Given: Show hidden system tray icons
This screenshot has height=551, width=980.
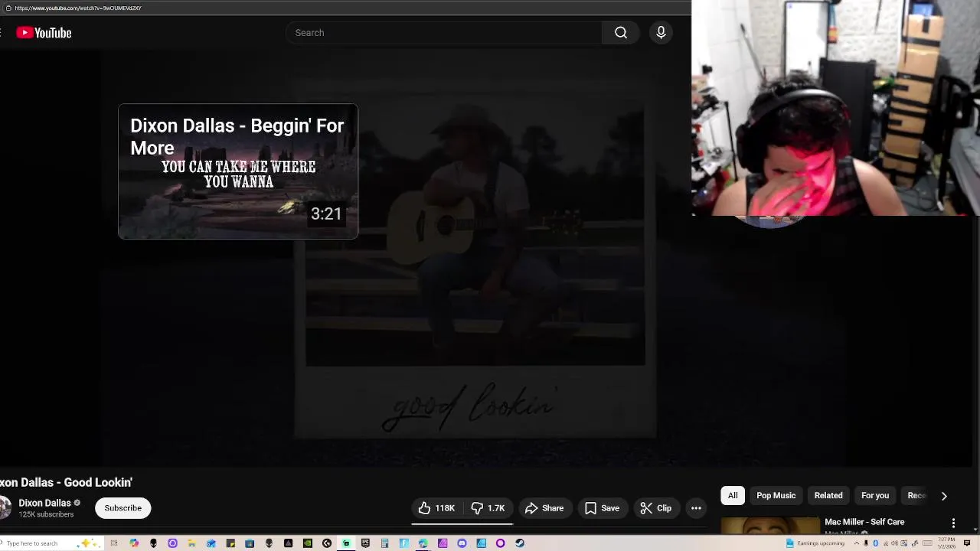Looking at the screenshot, I should pyautogui.click(x=857, y=543).
